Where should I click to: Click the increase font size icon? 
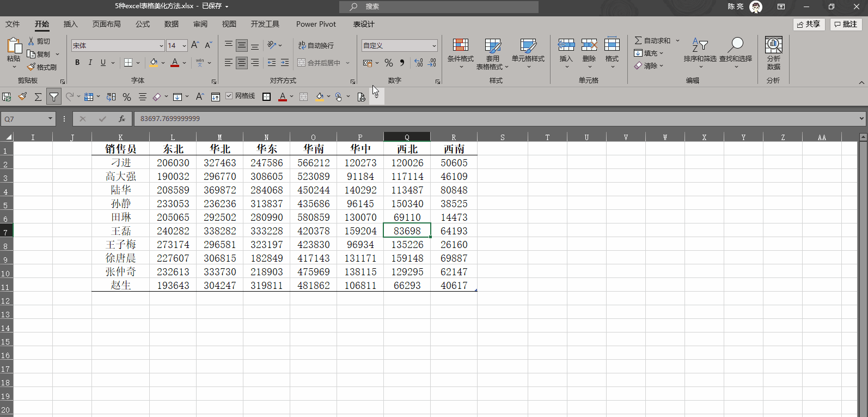point(195,45)
